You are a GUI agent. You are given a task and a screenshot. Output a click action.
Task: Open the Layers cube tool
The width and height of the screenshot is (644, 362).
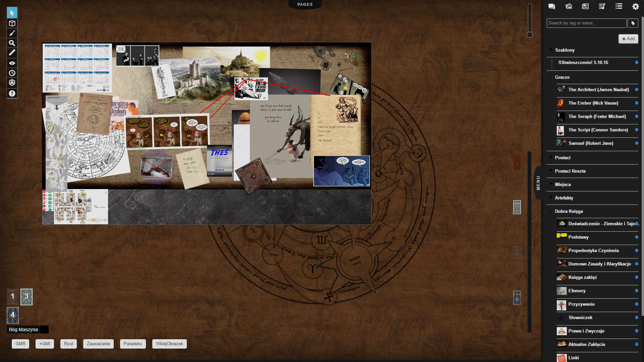(x=12, y=23)
